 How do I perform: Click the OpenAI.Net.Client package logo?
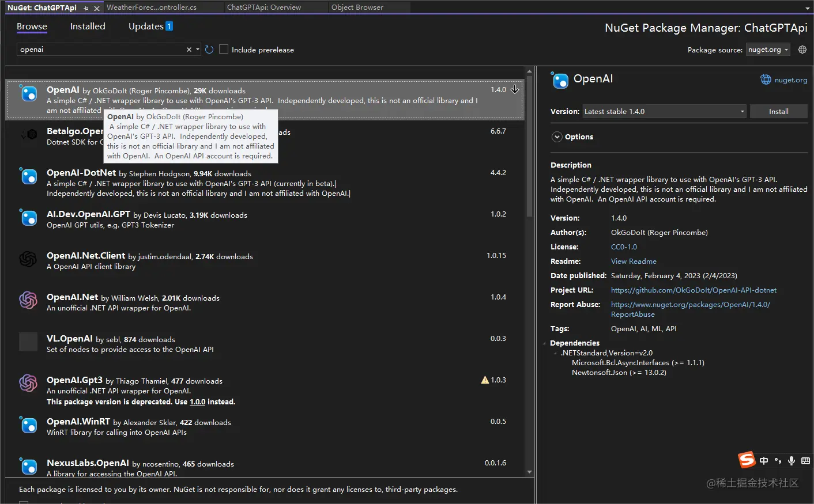pos(28,259)
